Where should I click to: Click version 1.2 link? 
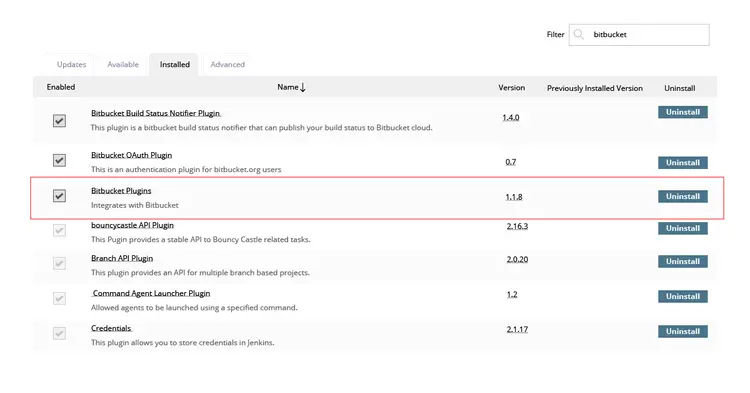point(512,295)
